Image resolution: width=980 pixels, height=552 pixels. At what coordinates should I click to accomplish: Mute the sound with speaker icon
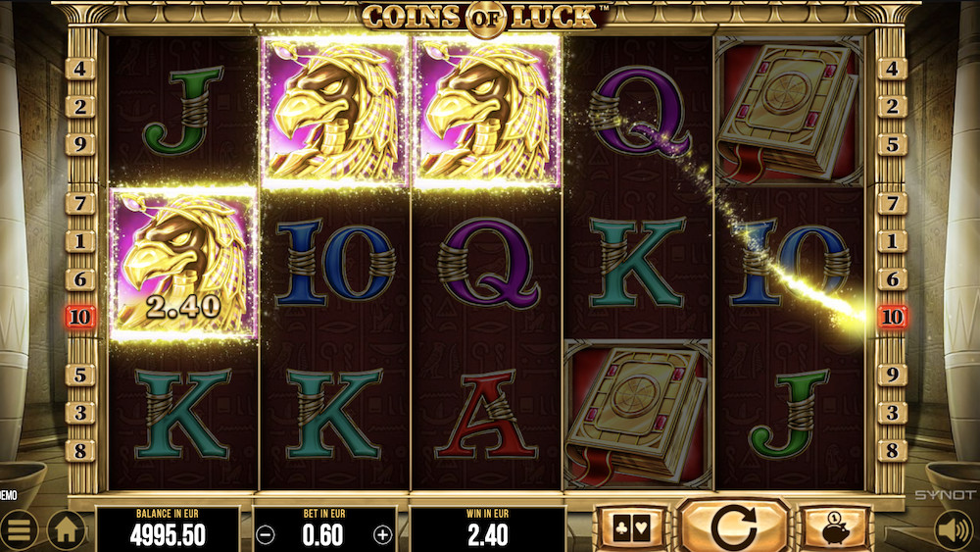click(x=955, y=530)
